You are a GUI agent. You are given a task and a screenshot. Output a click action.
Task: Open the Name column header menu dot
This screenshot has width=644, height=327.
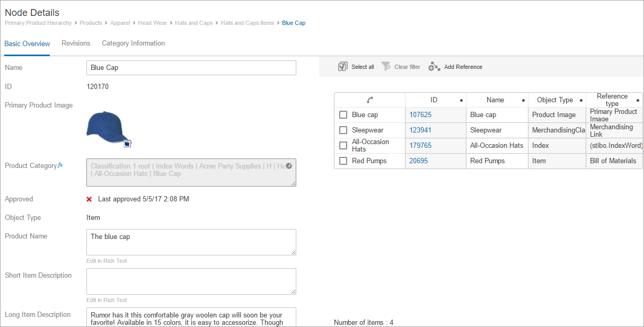pyautogui.click(x=523, y=100)
